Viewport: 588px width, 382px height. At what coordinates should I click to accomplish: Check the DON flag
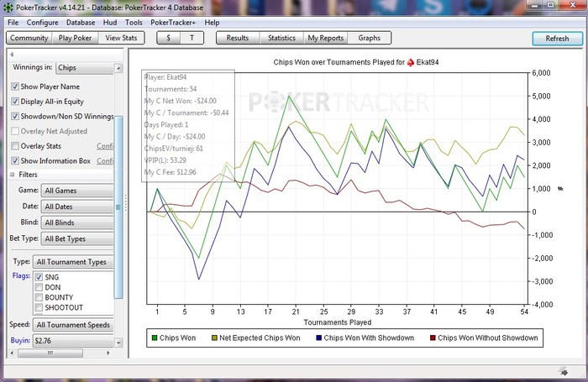(x=39, y=287)
